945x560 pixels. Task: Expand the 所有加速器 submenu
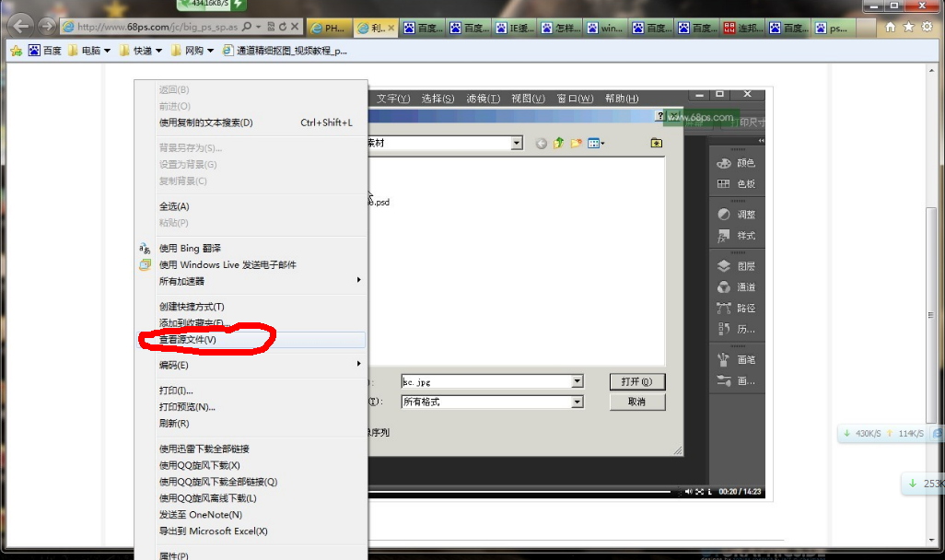(x=252, y=281)
